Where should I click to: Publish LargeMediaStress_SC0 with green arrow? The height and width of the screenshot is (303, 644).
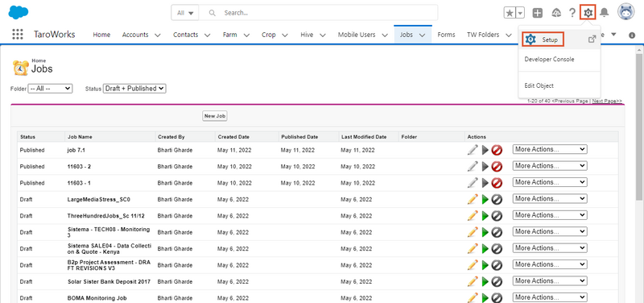pos(485,199)
